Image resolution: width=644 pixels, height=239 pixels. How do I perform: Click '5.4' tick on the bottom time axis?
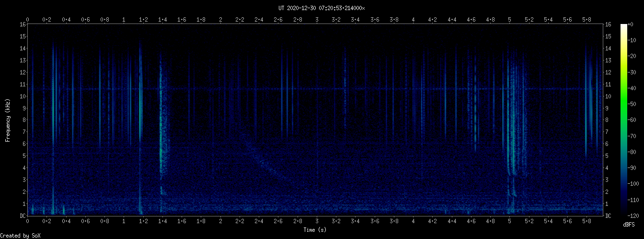point(548,221)
